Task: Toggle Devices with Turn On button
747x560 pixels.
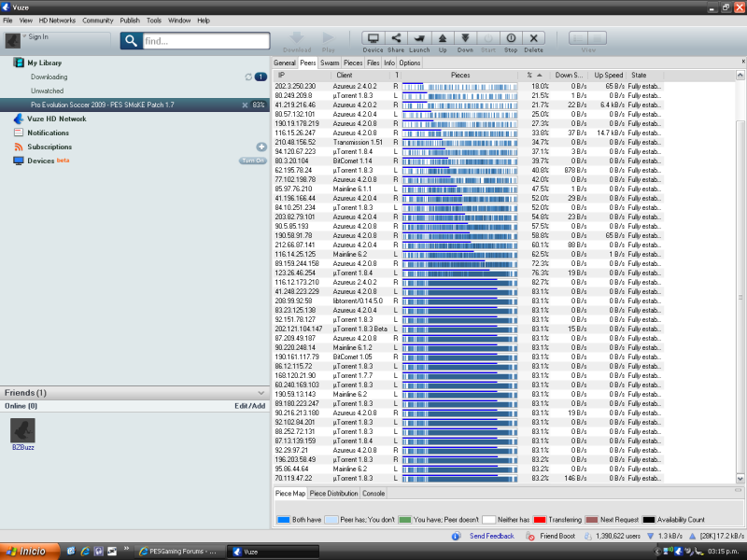Action: click(252, 161)
